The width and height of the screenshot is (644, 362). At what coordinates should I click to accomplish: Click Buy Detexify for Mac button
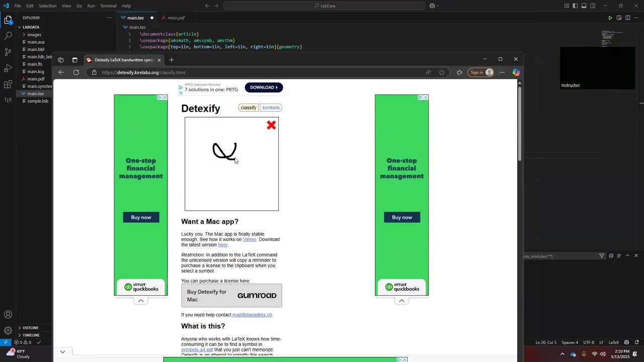pyautogui.click(x=231, y=296)
